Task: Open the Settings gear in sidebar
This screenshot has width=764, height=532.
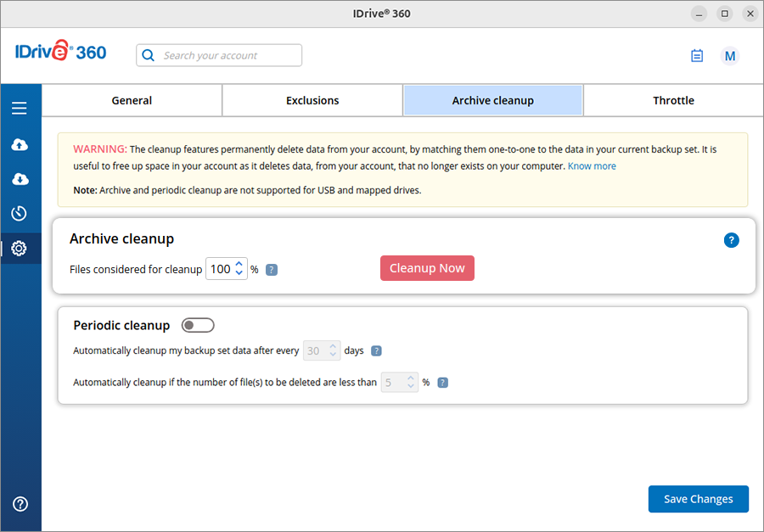Action: click(x=19, y=249)
